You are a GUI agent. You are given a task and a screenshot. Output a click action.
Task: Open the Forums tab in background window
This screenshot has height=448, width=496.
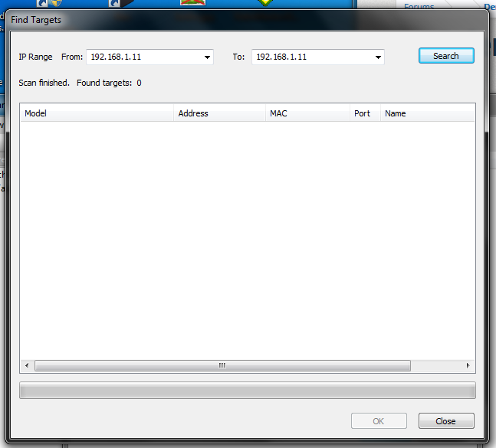coord(419,6)
